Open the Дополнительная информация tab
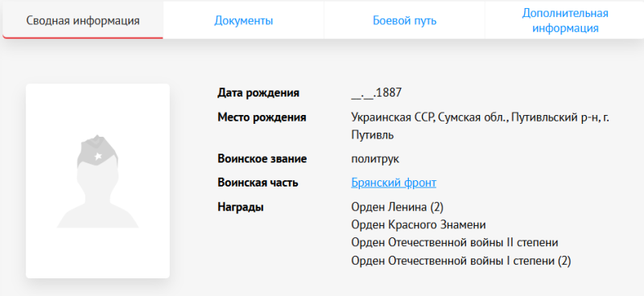The height and width of the screenshot is (296, 644). coord(565,20)
